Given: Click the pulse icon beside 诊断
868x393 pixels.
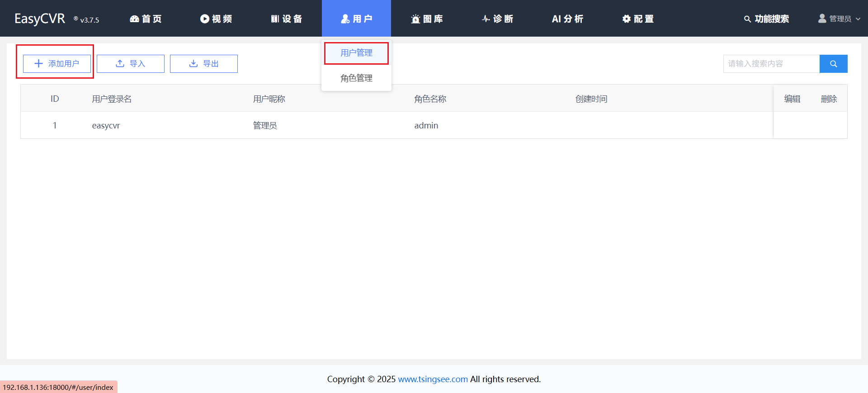Looking at the screenshot, I should [x=486, y=19].
